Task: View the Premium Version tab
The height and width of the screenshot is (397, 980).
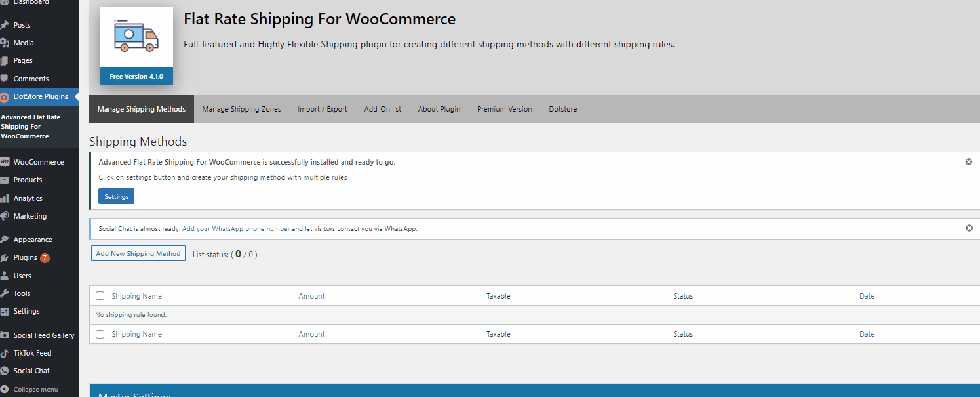Action: (x=505, y=109)
